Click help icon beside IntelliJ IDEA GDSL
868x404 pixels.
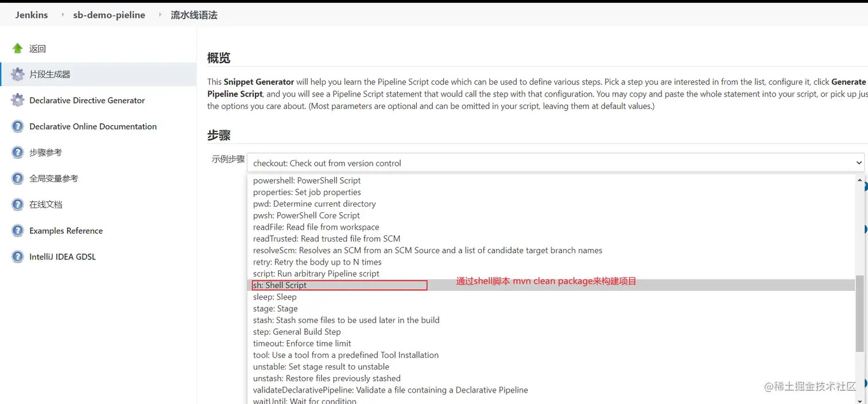point(18,257)
